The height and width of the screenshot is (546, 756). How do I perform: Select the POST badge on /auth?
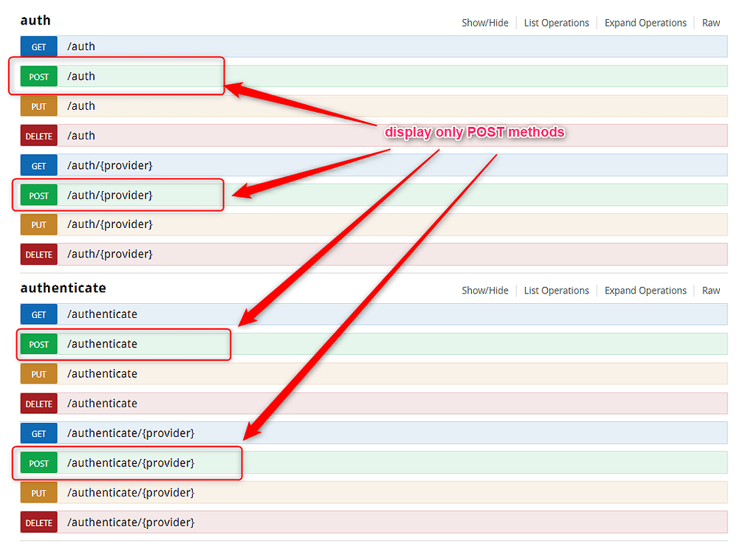38,76
